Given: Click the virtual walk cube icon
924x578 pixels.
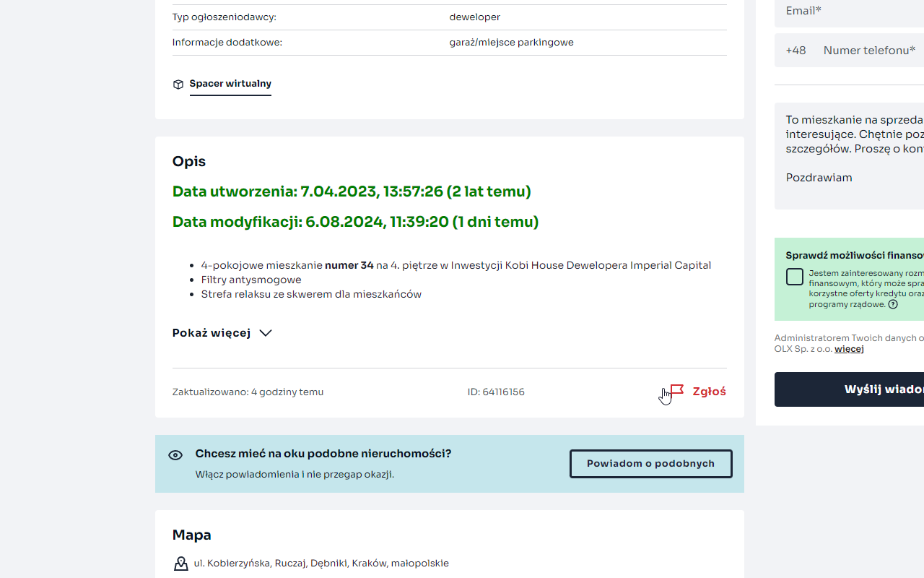Looking at the screenshot, I should pyautogui.click(x=178, y=85).
